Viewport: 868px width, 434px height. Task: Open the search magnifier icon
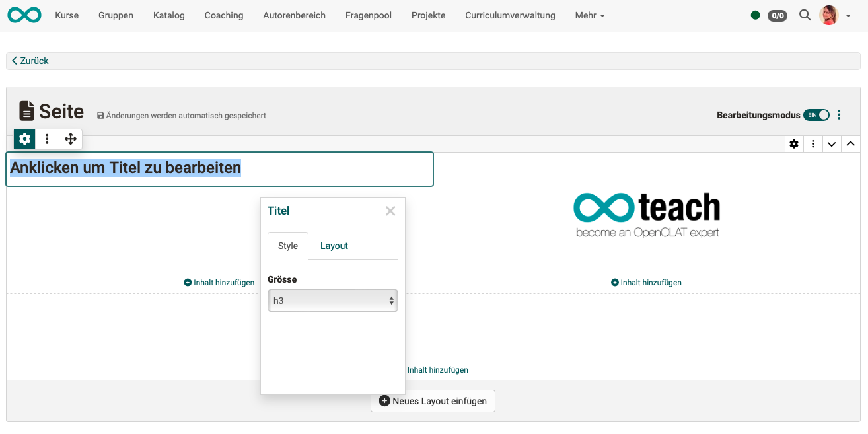point(805,15)
